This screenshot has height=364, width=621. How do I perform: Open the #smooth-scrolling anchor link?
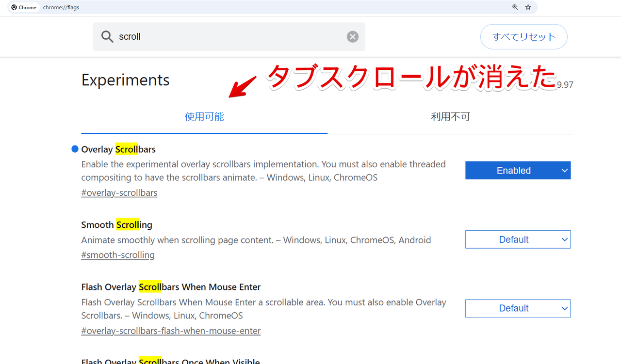pyautogui.click(x=118, y=255)
